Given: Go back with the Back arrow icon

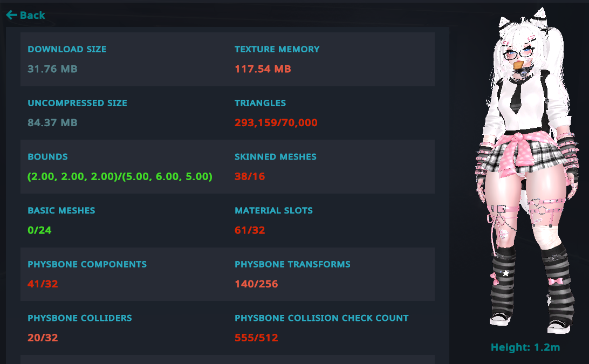Looking at the screenshot, I should 12,15.
